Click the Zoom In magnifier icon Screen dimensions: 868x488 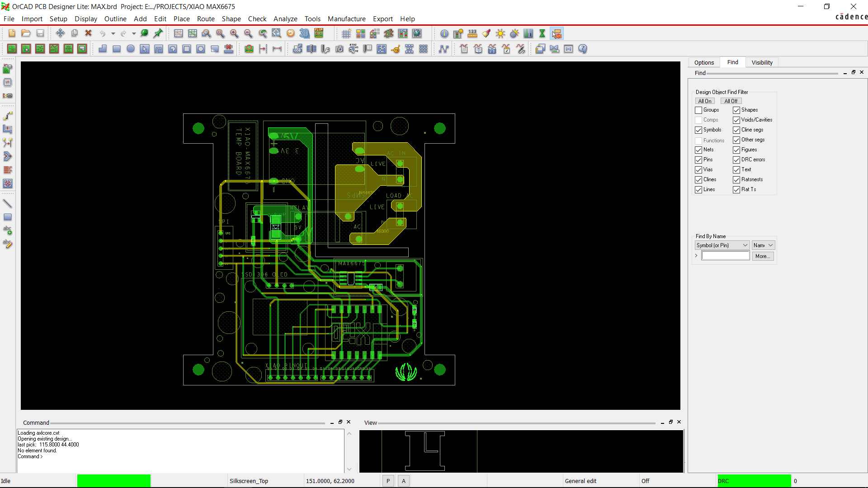234,33
